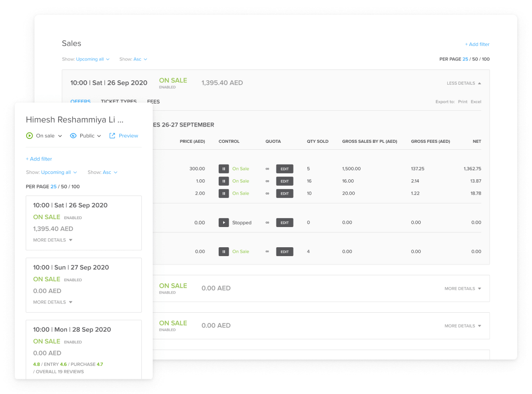532x394 pixels.
Task: Export the offers table to Excel
Action: (x=476, y=101)
